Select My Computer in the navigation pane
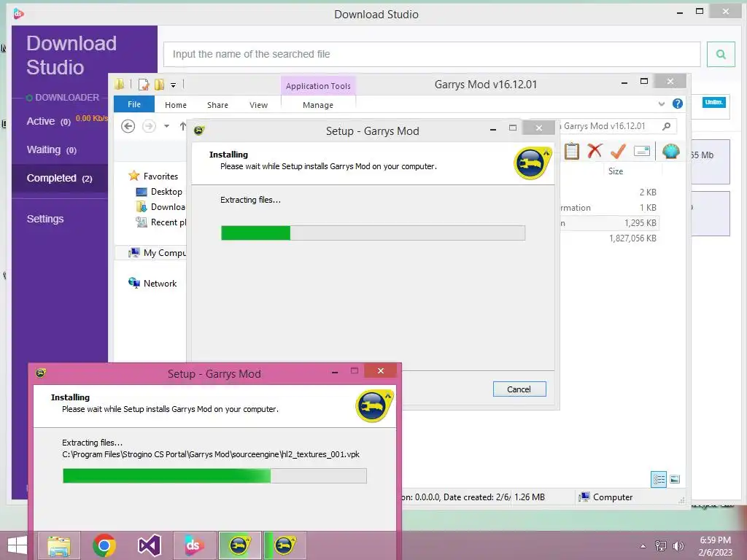The height and width of the screenshot is (560, 747). click(157, 253)
